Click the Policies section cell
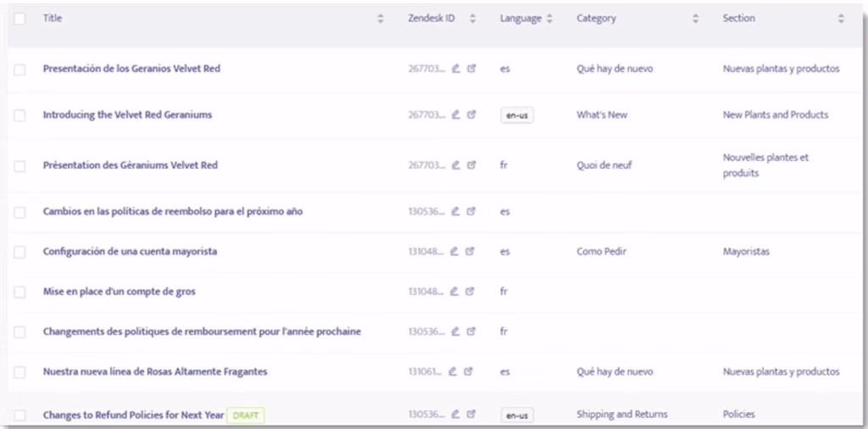 [738, 414]
